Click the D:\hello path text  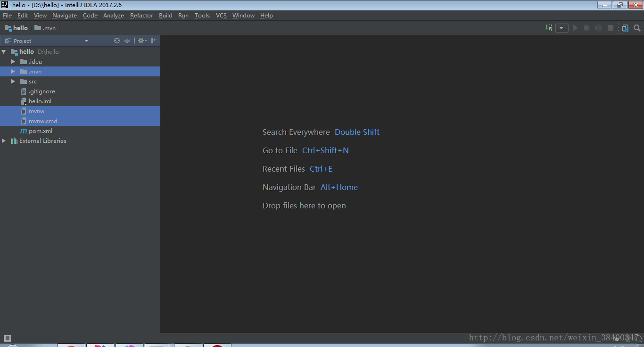pos(49,51)
